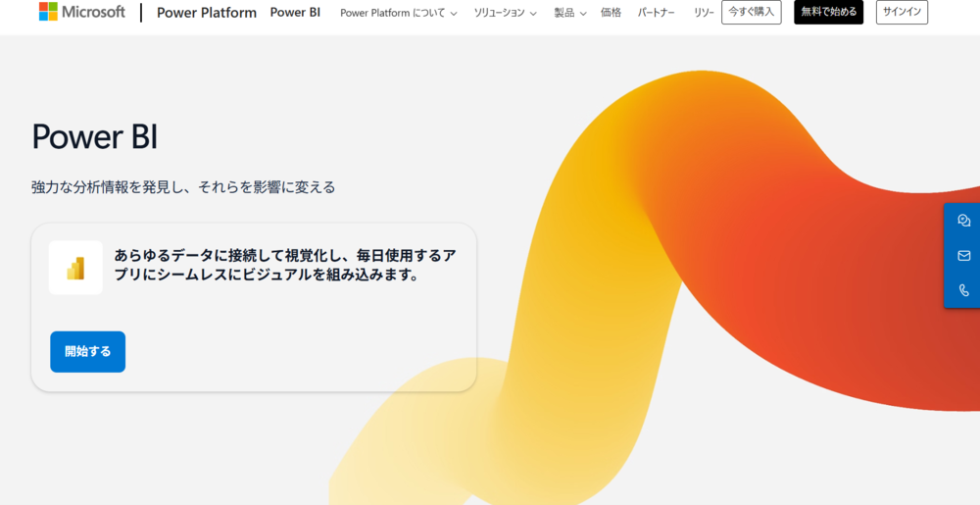Open Power Platform home link
This screenshot has width=980, height=505.
(x=206, y=13)
